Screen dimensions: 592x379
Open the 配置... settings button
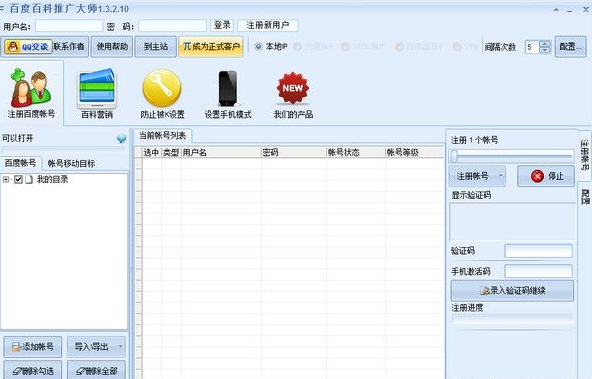pos(570,47)
